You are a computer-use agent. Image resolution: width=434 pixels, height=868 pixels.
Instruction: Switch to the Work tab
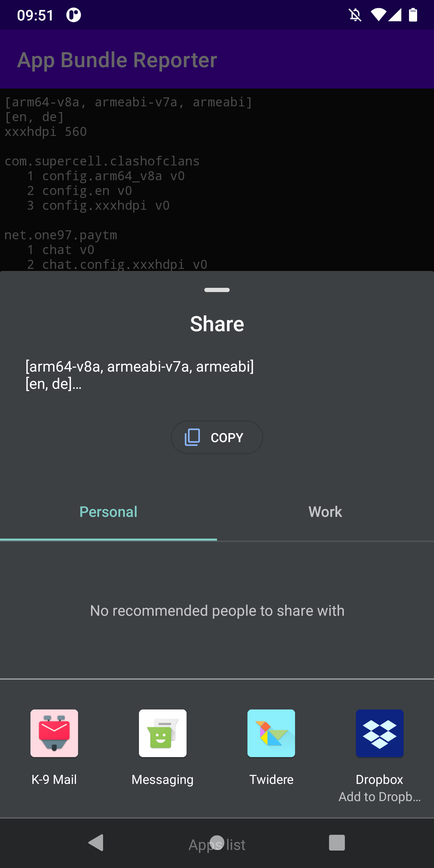pos(325,512)
